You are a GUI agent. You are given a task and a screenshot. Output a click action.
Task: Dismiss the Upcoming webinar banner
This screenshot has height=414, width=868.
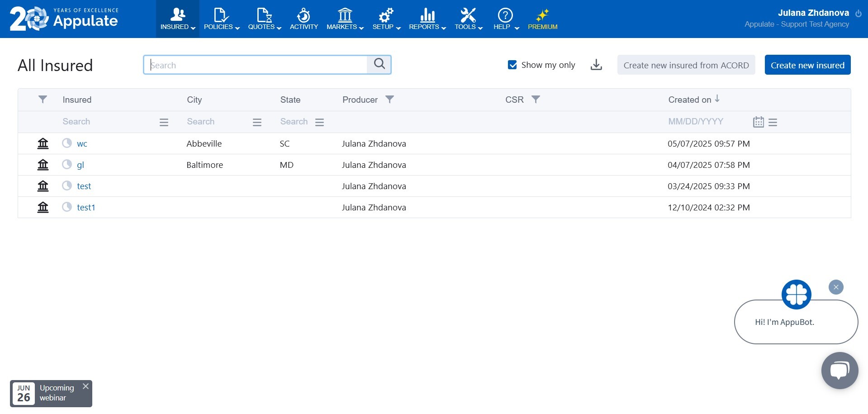tap(85, 386)
